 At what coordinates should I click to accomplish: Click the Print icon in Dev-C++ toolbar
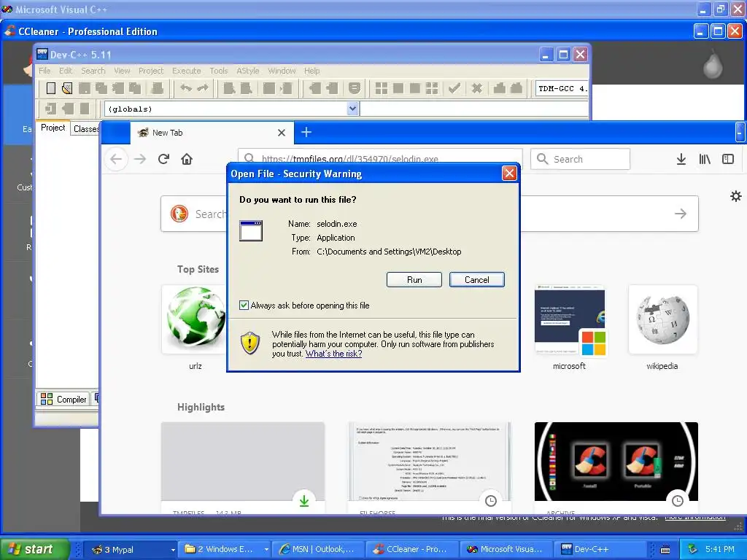pyautogui.click(x=158, y=88)
